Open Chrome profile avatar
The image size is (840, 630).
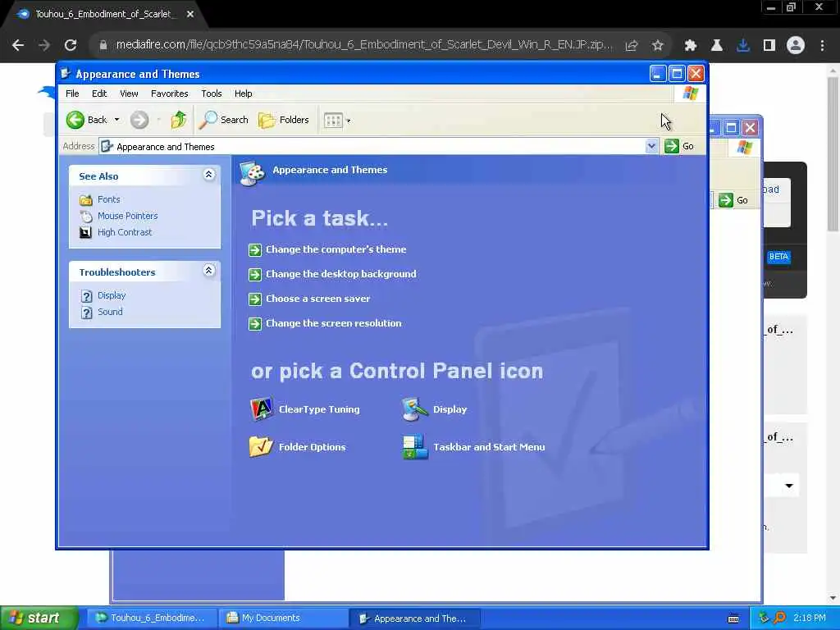tap(796, 46)
